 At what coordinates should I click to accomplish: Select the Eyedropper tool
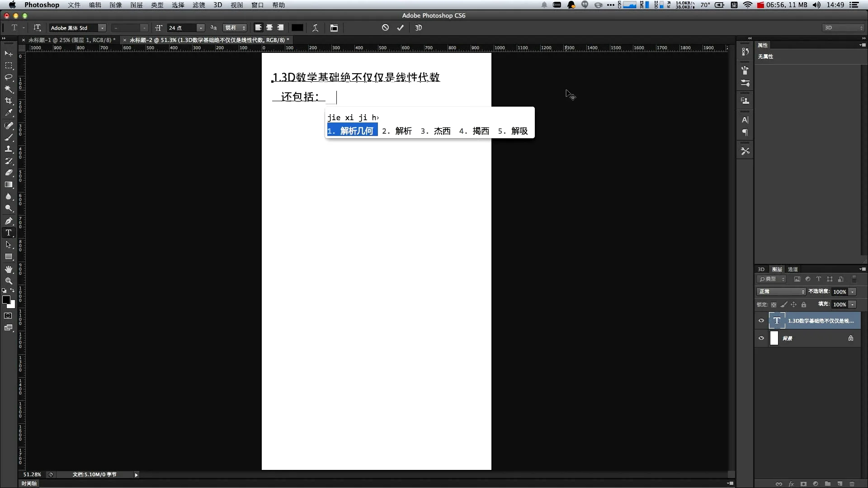(x=9, y=113)
